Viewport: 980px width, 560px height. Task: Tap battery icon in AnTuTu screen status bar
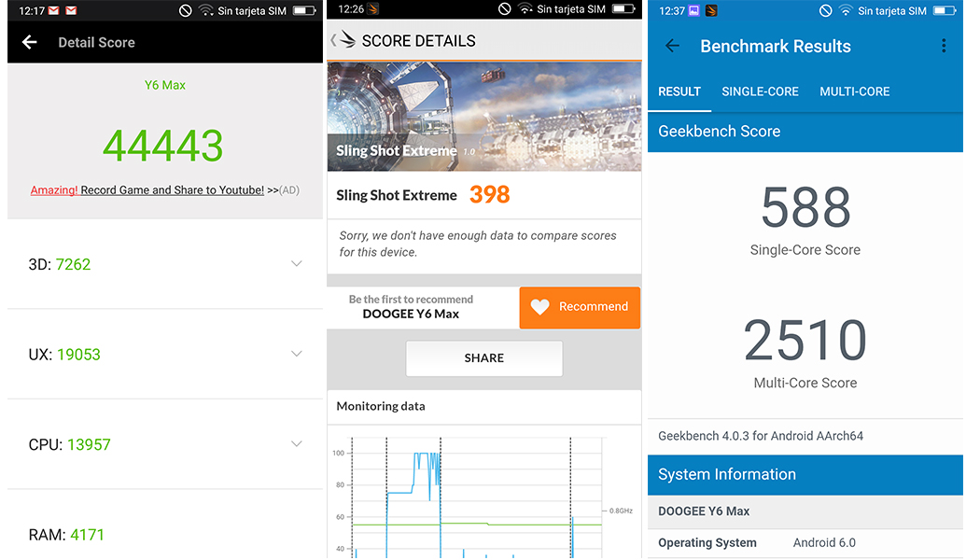point(304,10)
